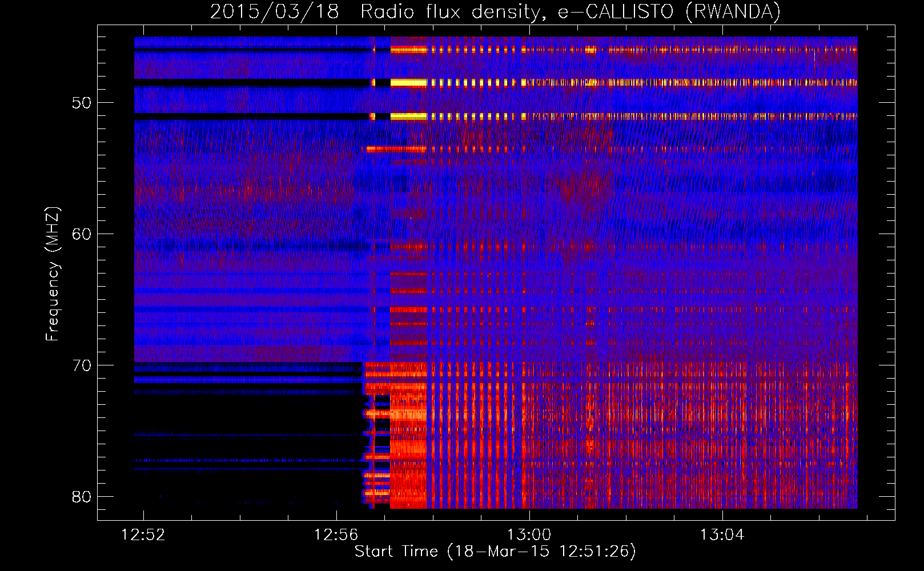This screenshot has width=924, height=571.
Task: Click the 80 frequency tick label
Action: pyautogui.click(x=82, y=497)
